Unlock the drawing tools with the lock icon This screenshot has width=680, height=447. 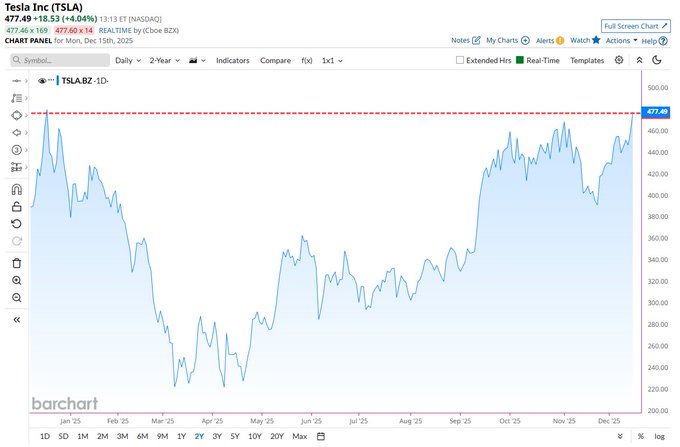pyautogui.click(x=16, y=207)
